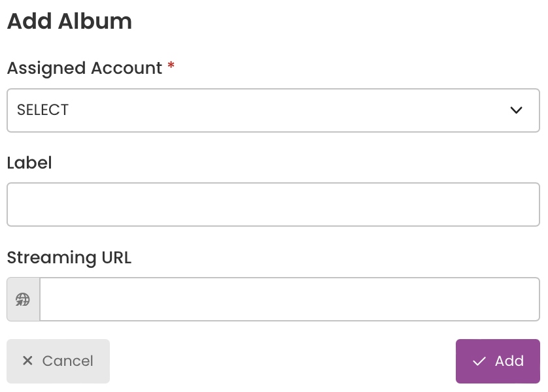The height and width of the screenshot is (392, 548).
Task: Click the red required asterisk
Action: click(171, 65)
